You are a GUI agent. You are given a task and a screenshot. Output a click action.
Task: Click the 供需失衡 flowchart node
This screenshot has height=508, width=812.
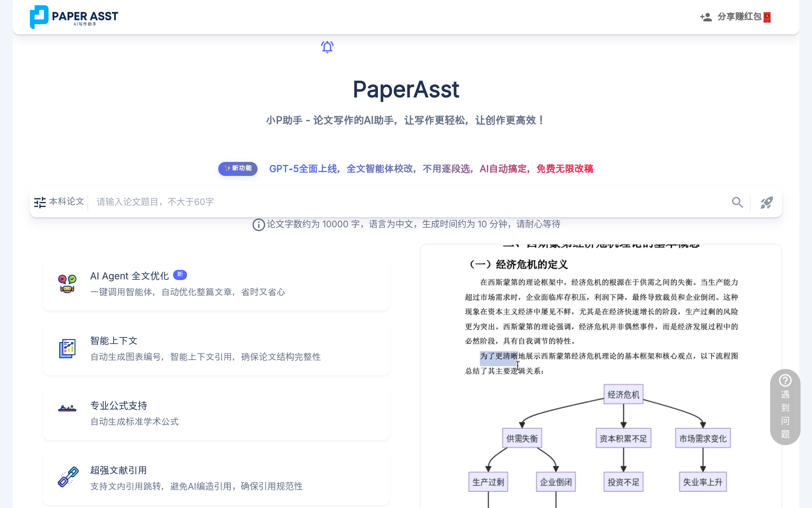pyautogui.click(x=522, y=438)
